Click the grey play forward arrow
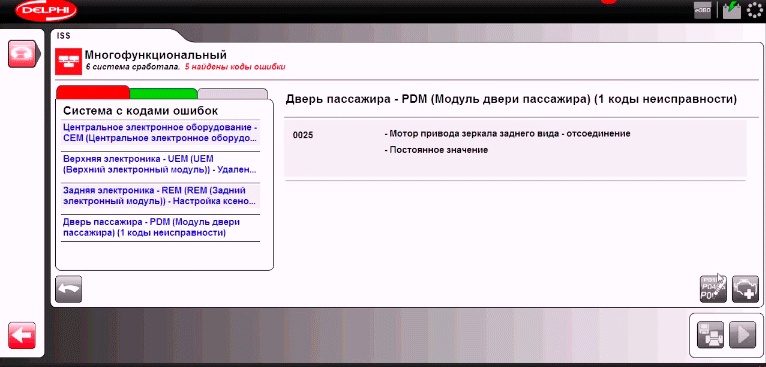Screen dimensions: 766x367 click(x=743, y=335)
